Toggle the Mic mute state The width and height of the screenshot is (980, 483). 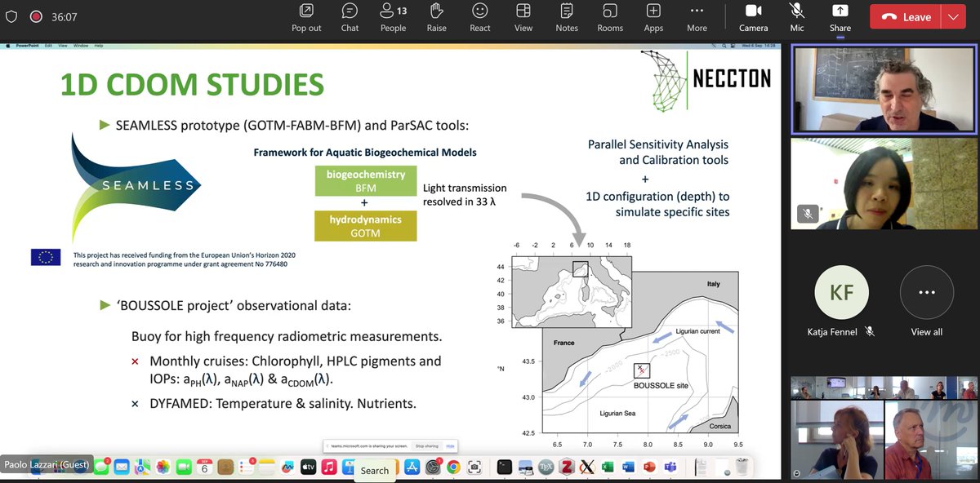(x=797, y=17)
